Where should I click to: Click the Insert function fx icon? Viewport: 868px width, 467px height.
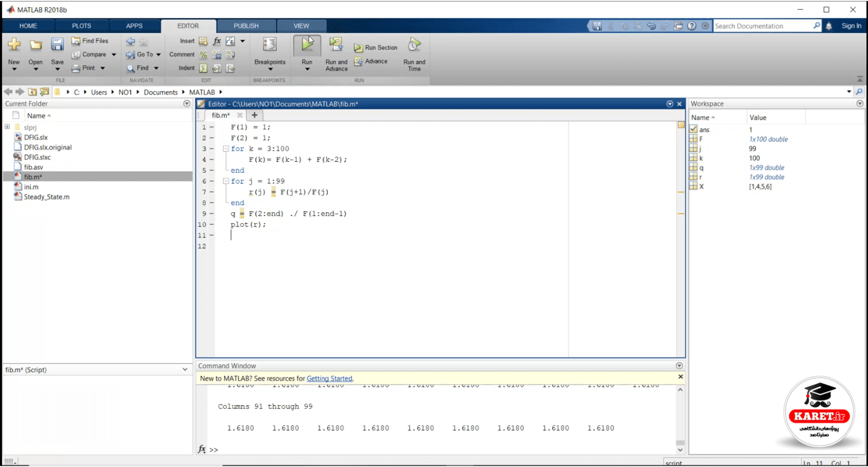click(217, 41)
